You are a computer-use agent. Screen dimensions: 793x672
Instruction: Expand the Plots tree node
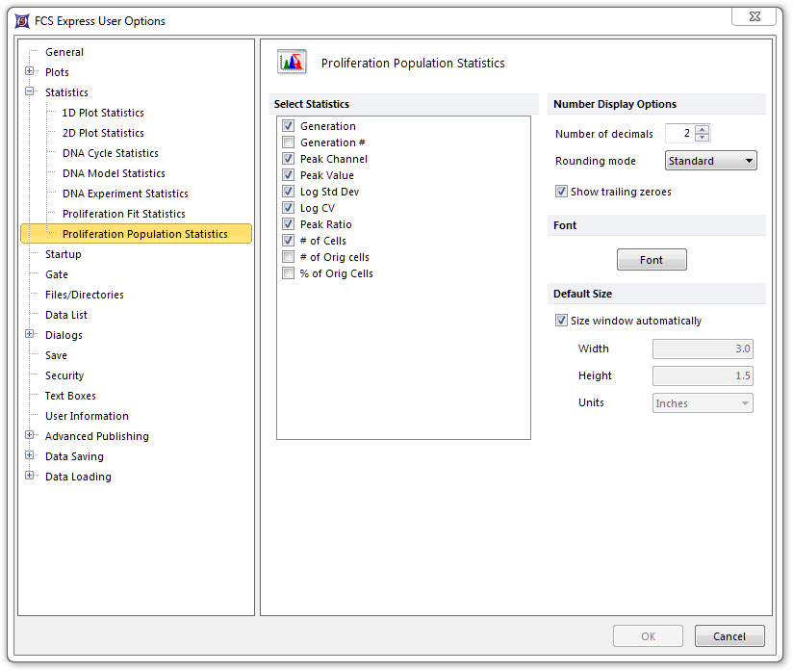pyautogui.click(x=30, y=72)
